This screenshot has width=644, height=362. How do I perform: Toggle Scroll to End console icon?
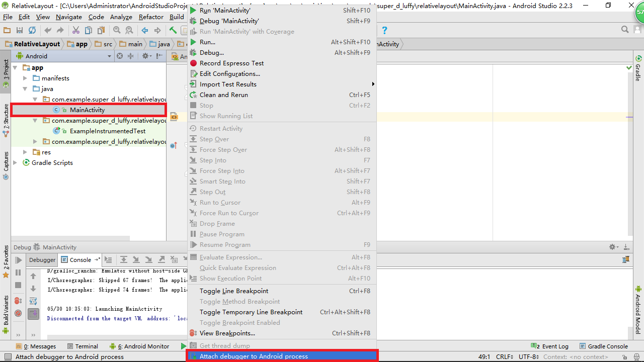coord(33,314)
